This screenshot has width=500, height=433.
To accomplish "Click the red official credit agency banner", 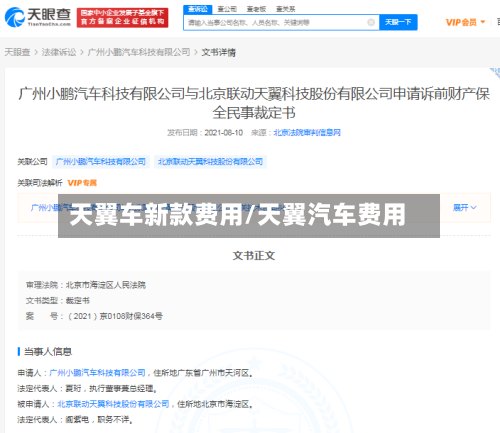I will coord(122,17).
